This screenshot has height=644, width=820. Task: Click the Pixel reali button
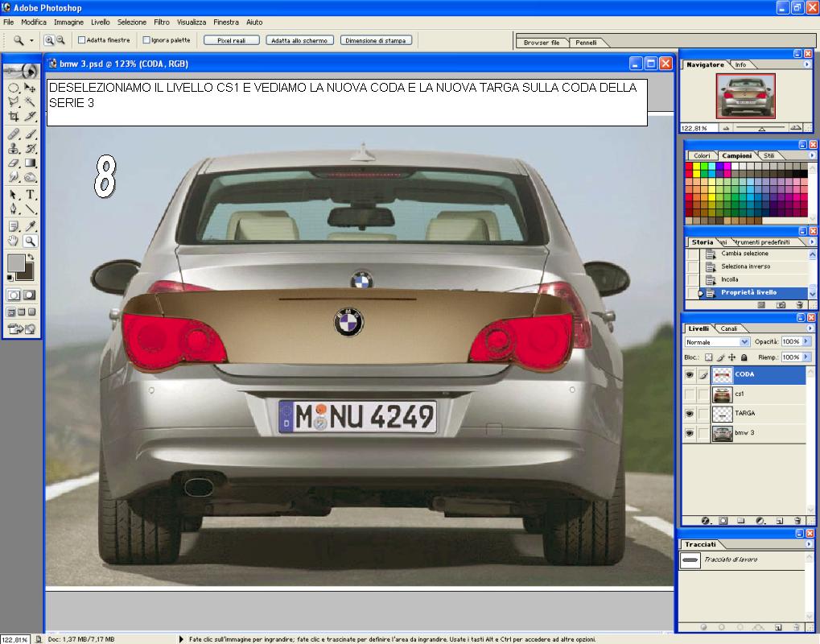click(x=231, y=40)
